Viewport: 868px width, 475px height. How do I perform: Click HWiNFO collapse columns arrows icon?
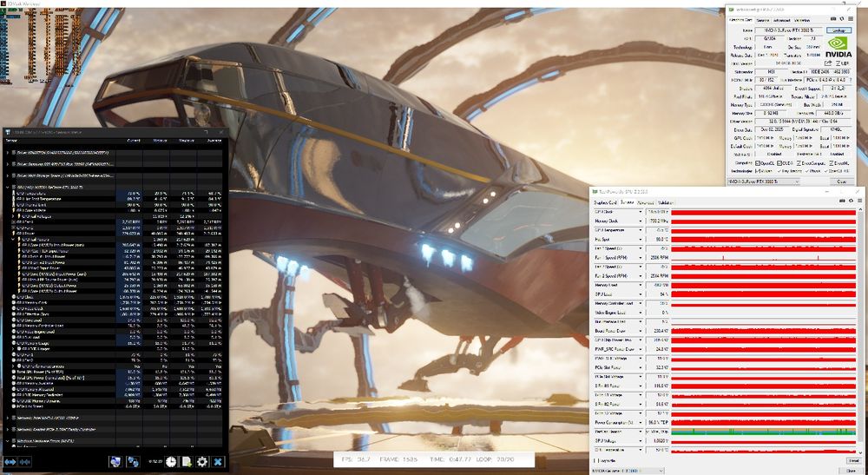[x=24, y=462]
